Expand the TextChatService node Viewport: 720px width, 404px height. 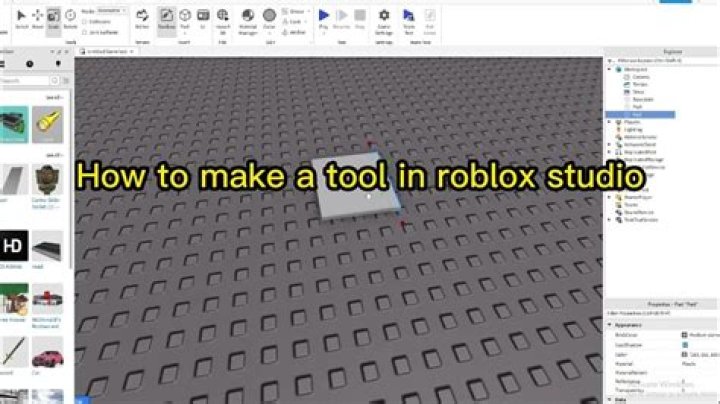[610, 220]
